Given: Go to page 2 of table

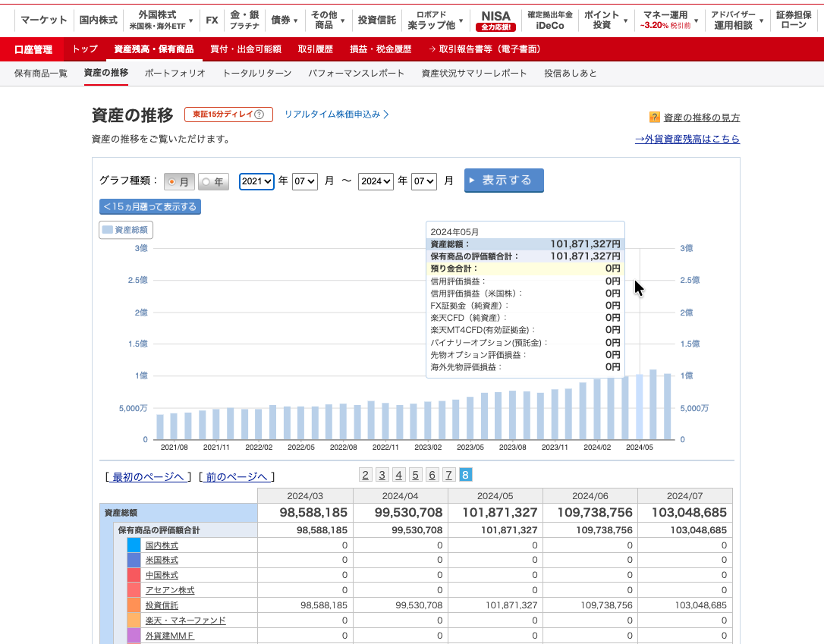Looking at the screenshot, I should point(365,476).
